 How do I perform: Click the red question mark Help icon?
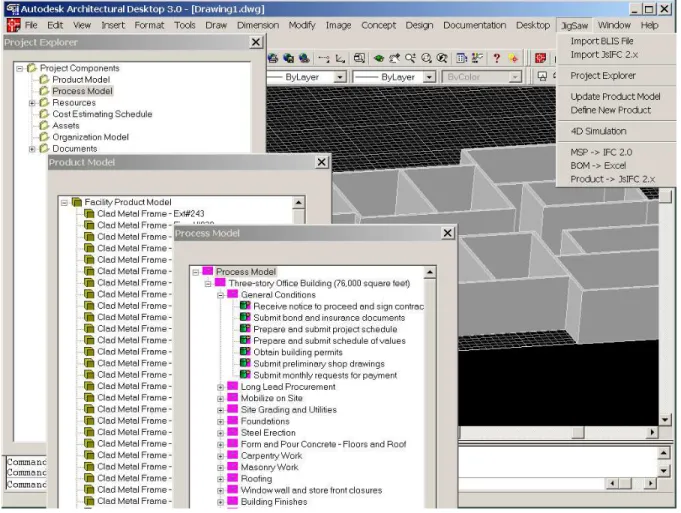point(497,58)
